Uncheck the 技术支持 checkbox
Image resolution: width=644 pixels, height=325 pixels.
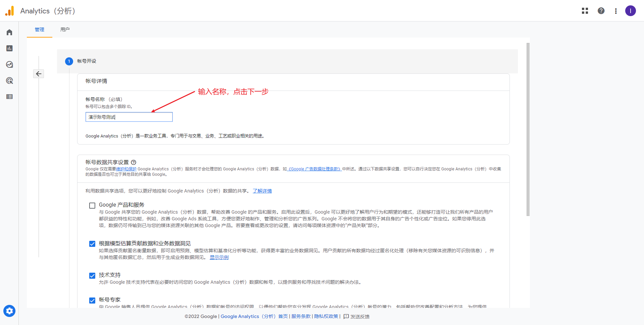tap(92, 276)
